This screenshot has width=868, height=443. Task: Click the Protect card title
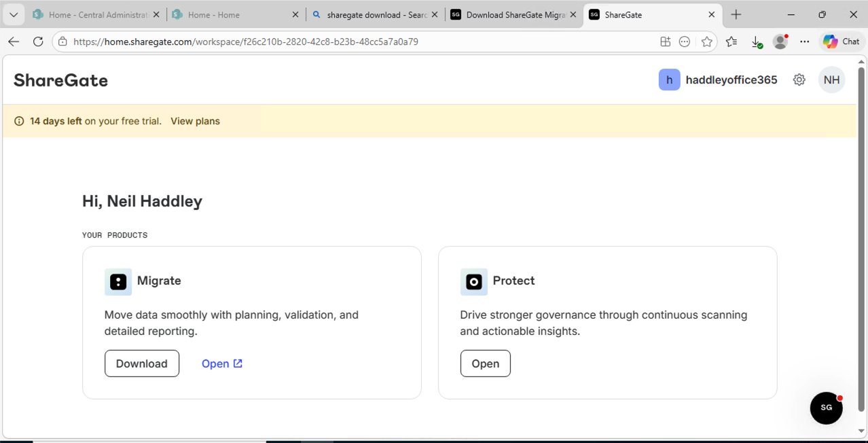(x=513, y=281)
